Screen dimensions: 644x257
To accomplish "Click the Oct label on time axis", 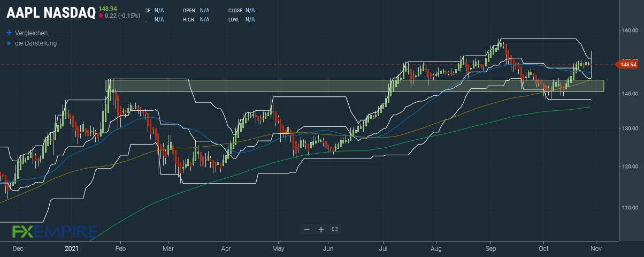I will click(x=544, y=248).
